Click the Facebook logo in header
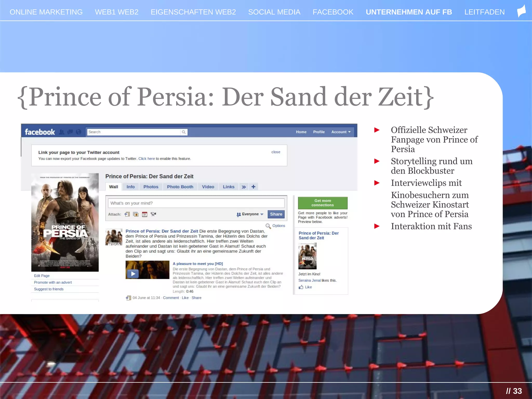The height and width of the screenshot is (399, 532). pyautogui.click(x=40, y=132)
